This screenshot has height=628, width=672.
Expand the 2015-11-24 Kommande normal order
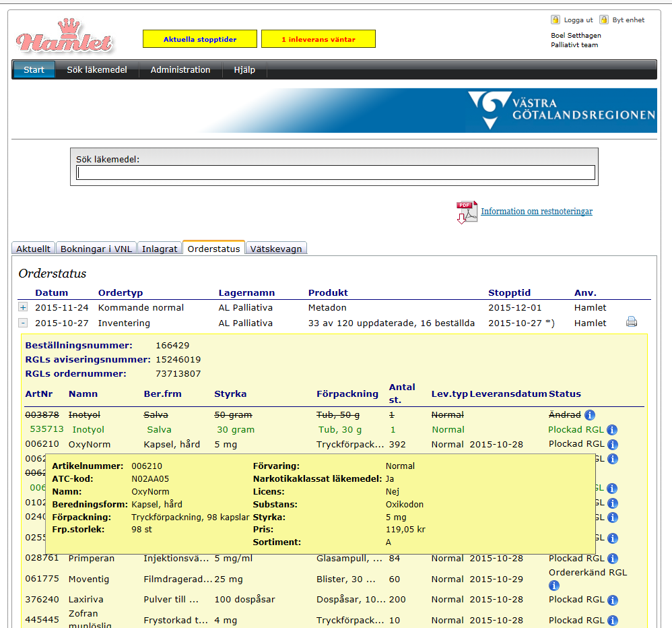pyautogui.click(x=23, y=307)
